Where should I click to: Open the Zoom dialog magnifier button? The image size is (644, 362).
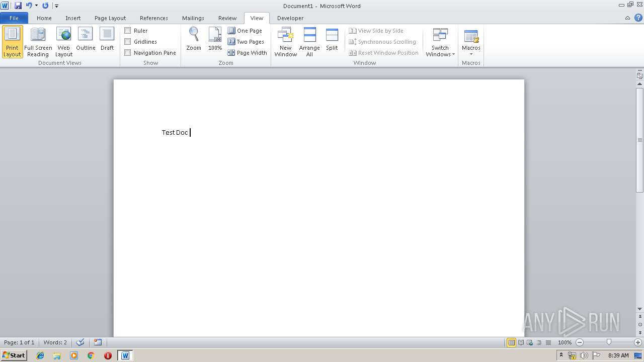(194, 39)
